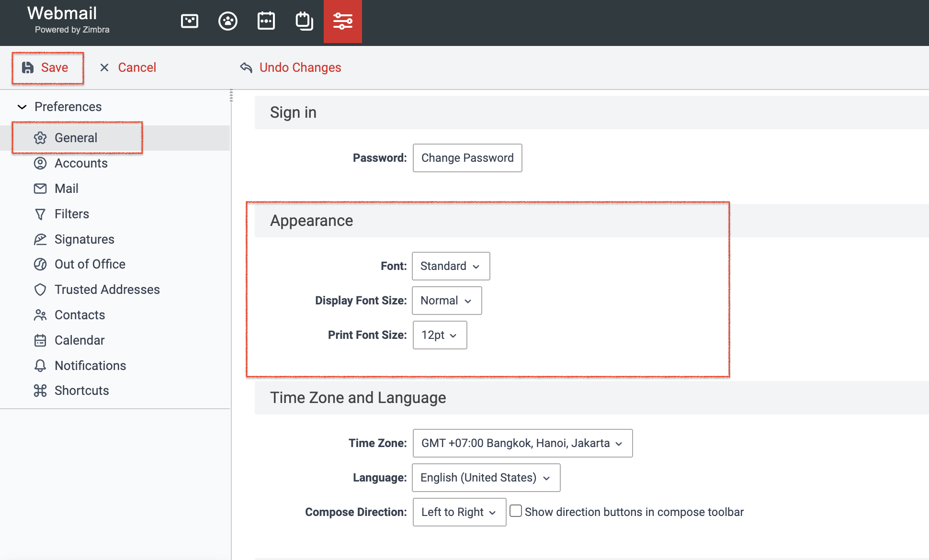This screenshot has height=560, width=929.
Task: Open the Language dropdown
Action: (486, 478)
